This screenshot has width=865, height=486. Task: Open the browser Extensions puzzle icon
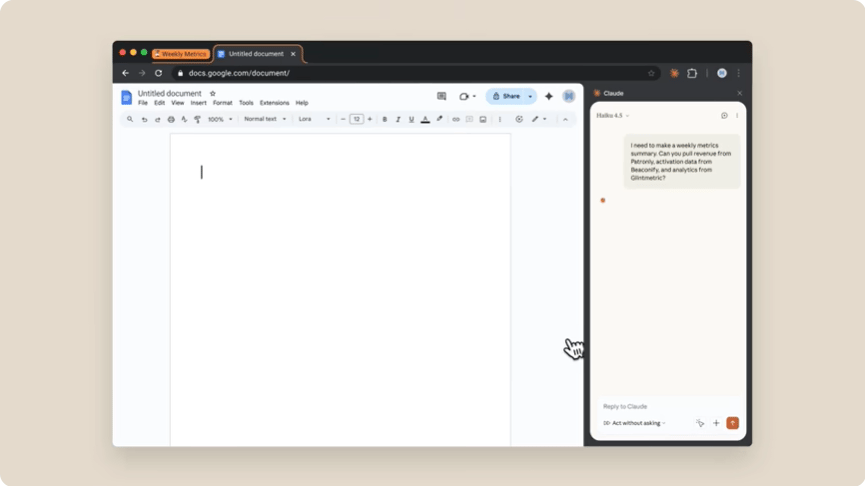coord(692,73)
